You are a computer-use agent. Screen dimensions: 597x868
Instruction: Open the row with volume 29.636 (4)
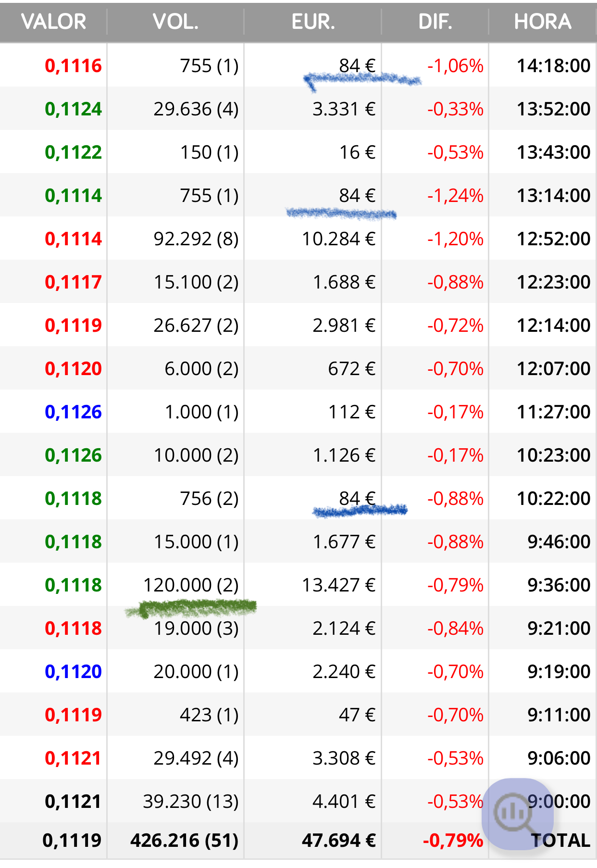[x=298, y=109]
